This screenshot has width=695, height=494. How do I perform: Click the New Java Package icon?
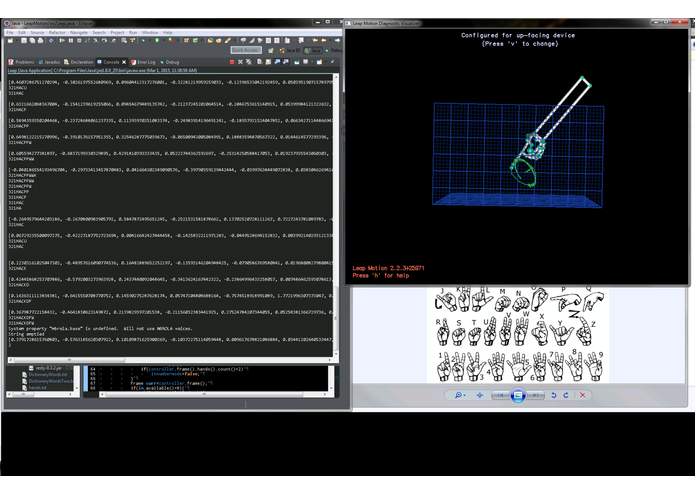pos(186,40)
